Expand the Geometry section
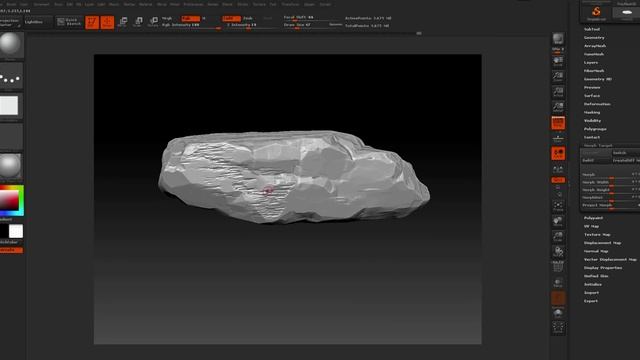Image resolution: width=640 pixels, height=360 pixels. pyautogui.click(x=594, y=38)
